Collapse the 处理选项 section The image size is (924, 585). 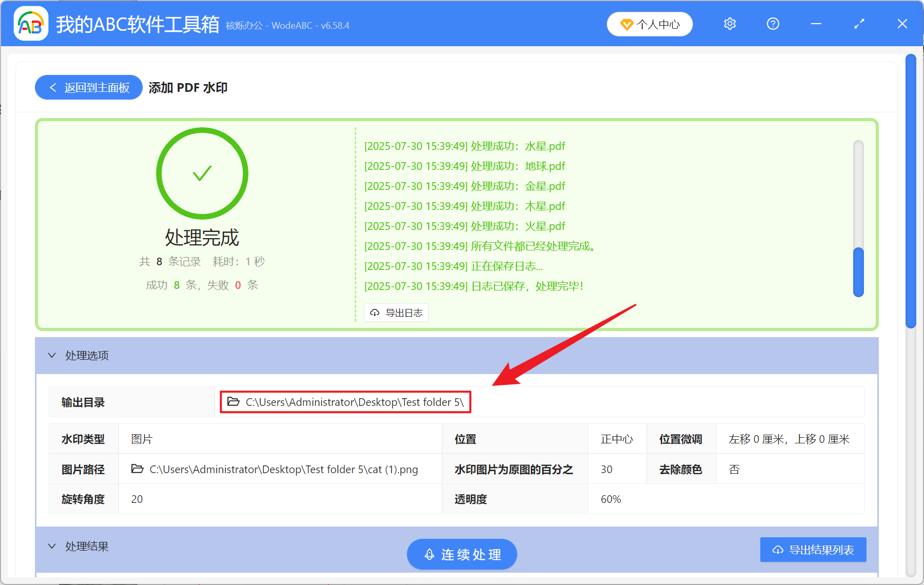pos(51,355)
